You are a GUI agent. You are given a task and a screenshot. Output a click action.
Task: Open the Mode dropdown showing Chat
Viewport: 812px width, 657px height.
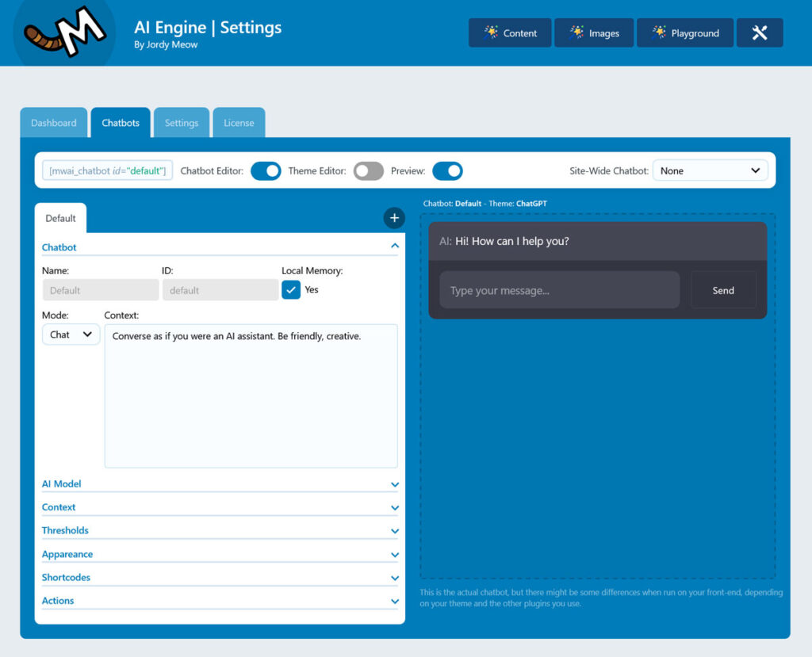pyautogui.click(x=71, y=334)
